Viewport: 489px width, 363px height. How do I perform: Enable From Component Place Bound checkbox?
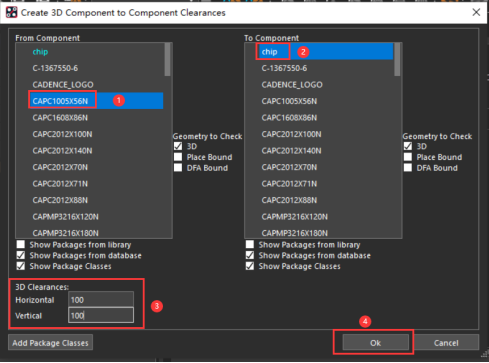tap(178, 157)
